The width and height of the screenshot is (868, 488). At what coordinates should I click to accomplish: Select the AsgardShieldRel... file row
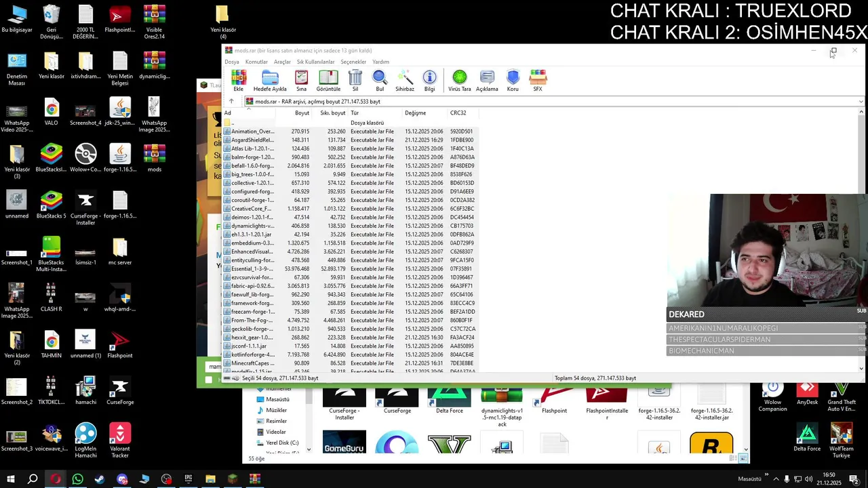351,140
